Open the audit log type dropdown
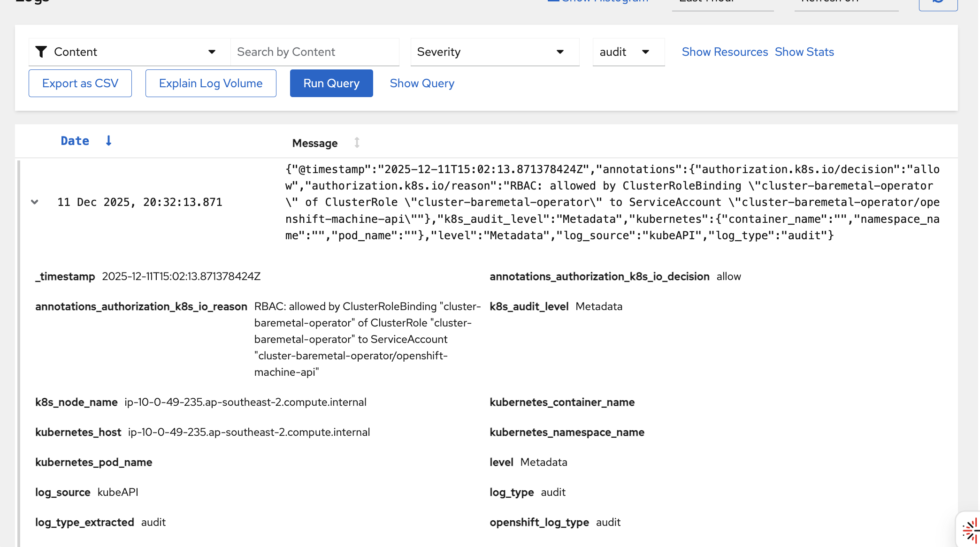Viewport: 980px width, 547px height. (628, 52)
